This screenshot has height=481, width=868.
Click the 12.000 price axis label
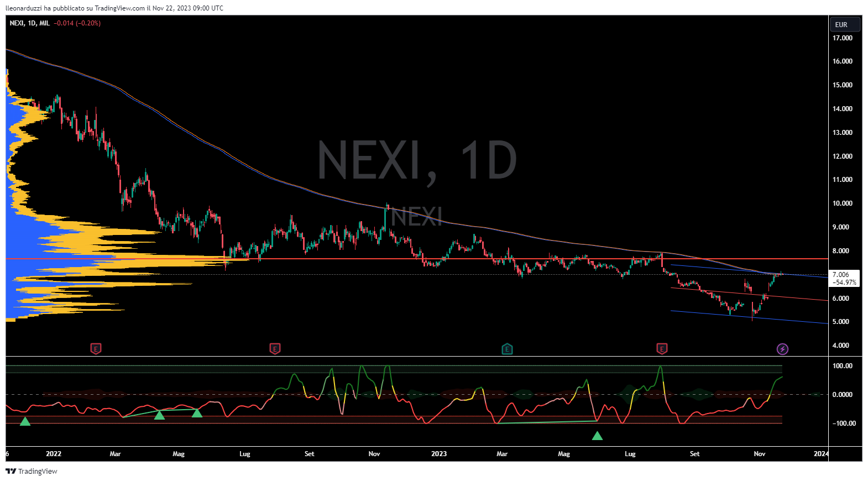[x=843, y=156]
